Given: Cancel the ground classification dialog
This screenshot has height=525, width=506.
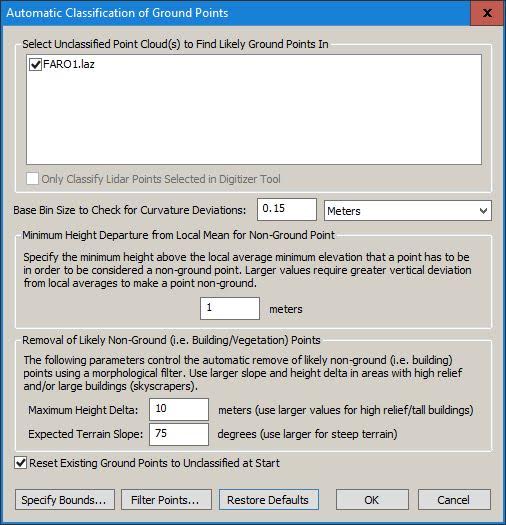Looking at the screenshot, I should tap(454, 500).
